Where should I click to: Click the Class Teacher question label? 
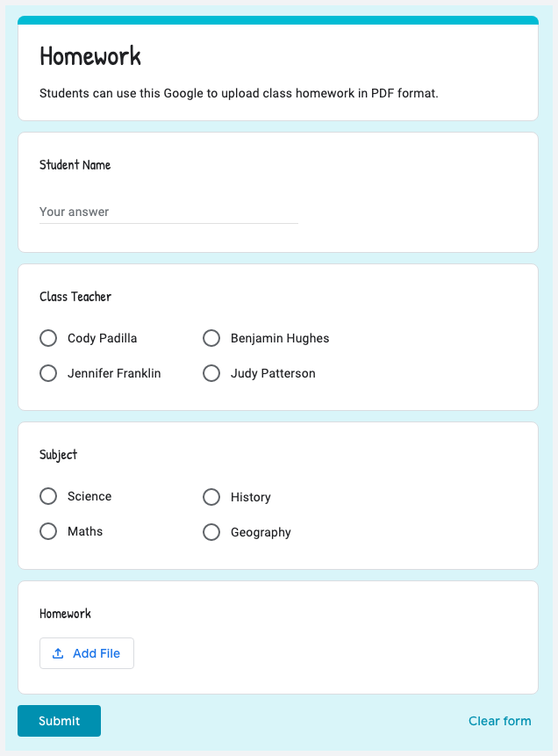pos(75,297)
